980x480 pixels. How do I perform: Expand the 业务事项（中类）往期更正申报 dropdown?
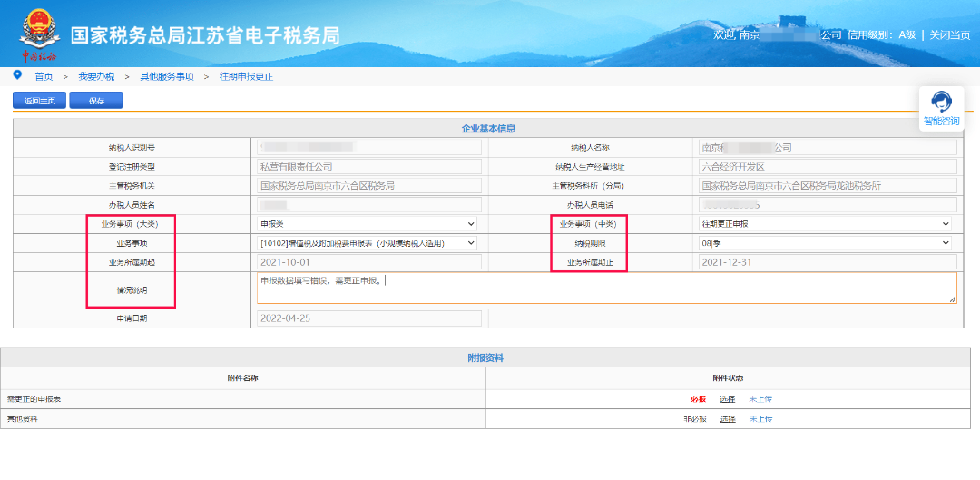[826, 223]
